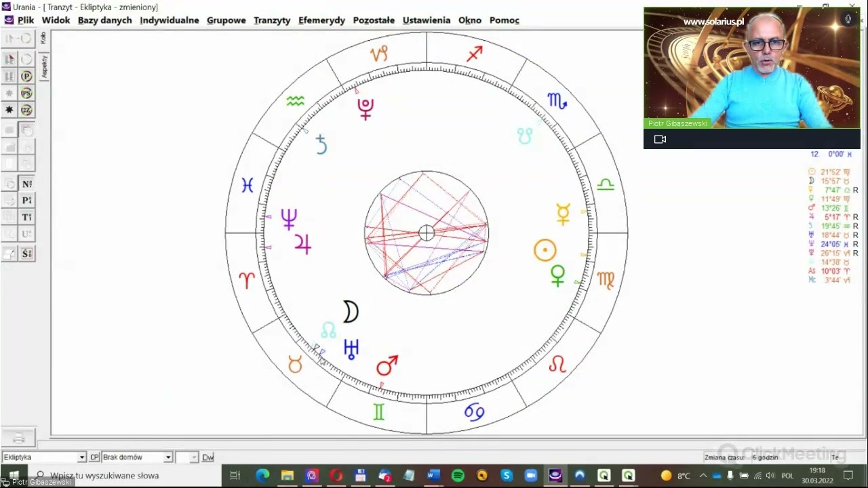Open the Efemerydy menu

point(321,20)
